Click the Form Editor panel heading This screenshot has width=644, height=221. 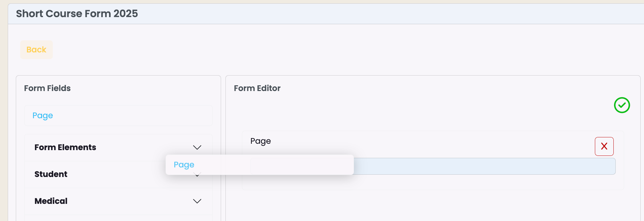click(x=257, y=88)
